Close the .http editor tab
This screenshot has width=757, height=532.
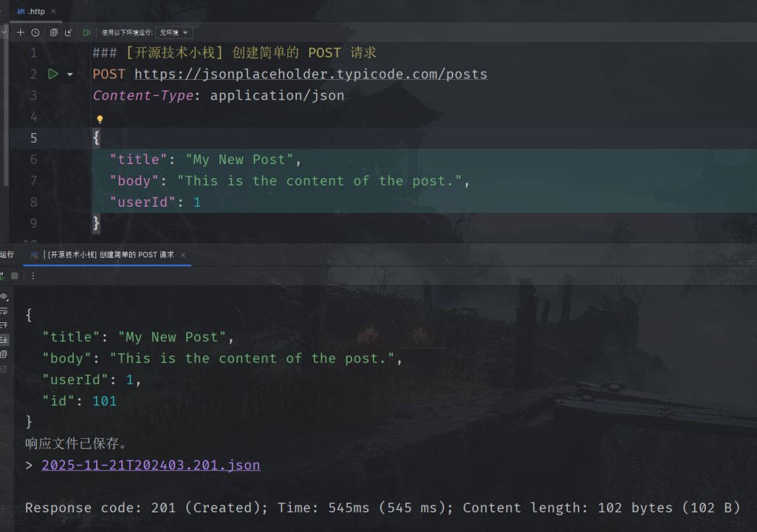(53, 11)
